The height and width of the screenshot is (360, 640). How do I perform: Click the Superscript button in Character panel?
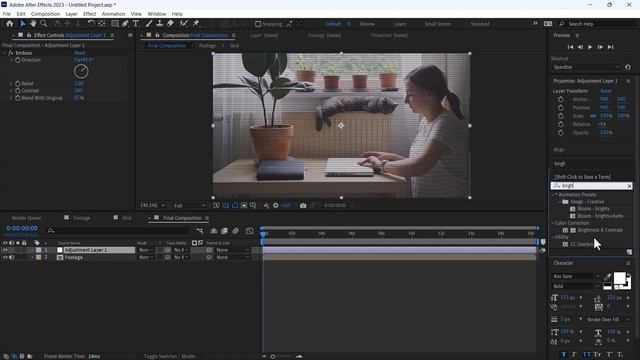pos(609,354)
